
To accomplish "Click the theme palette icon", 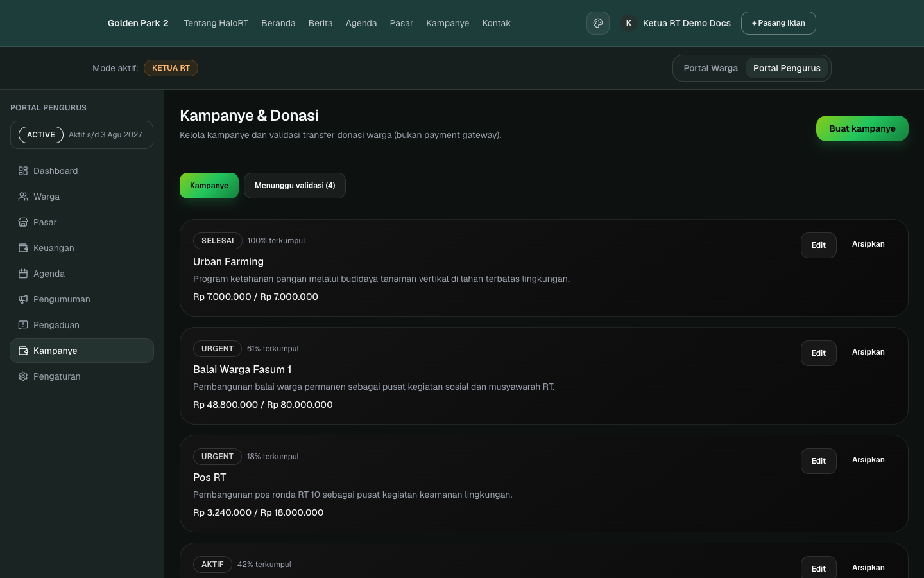I will [x=598, y=23].
